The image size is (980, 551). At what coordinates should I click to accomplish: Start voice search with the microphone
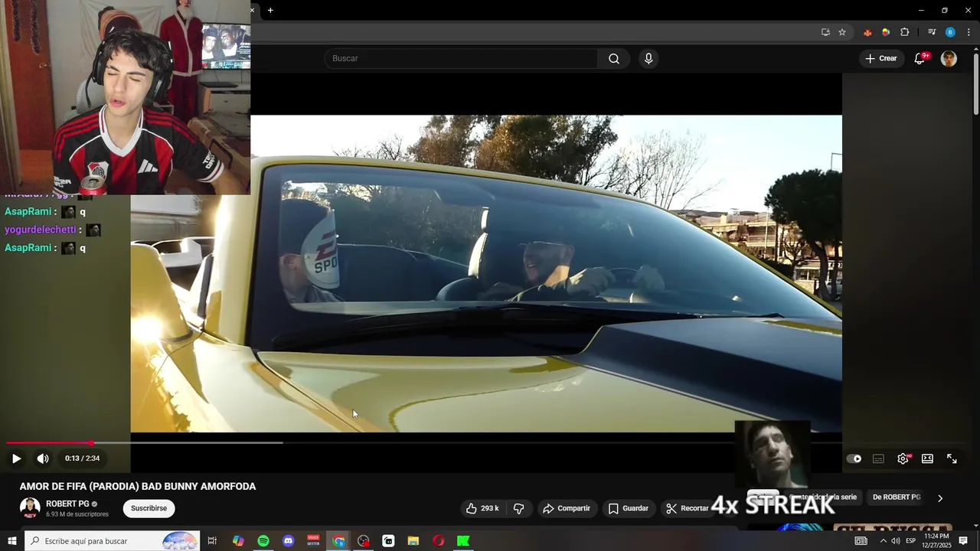[x=648, y=58]
